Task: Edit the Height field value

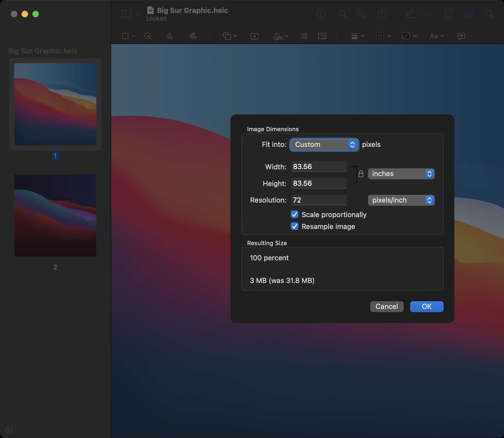Action: click(x=319, y=183)
